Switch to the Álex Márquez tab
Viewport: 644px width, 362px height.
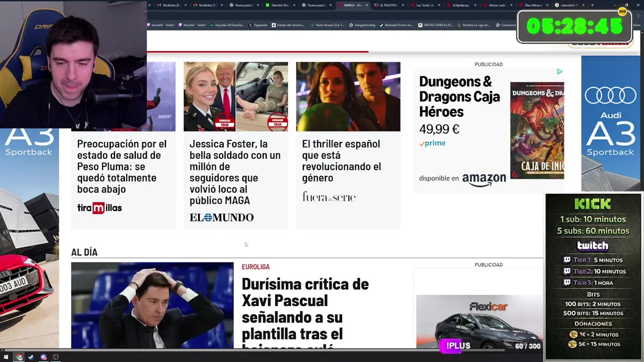(533, 5)
